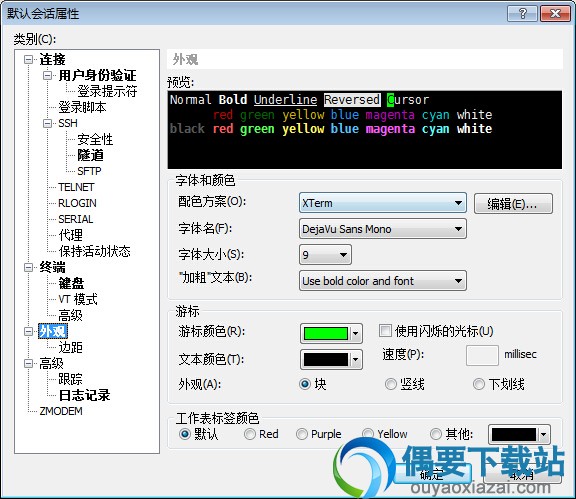Select 安全性 under SSH
This screenshot has width=576, height=499.
[x=95, y=139]
